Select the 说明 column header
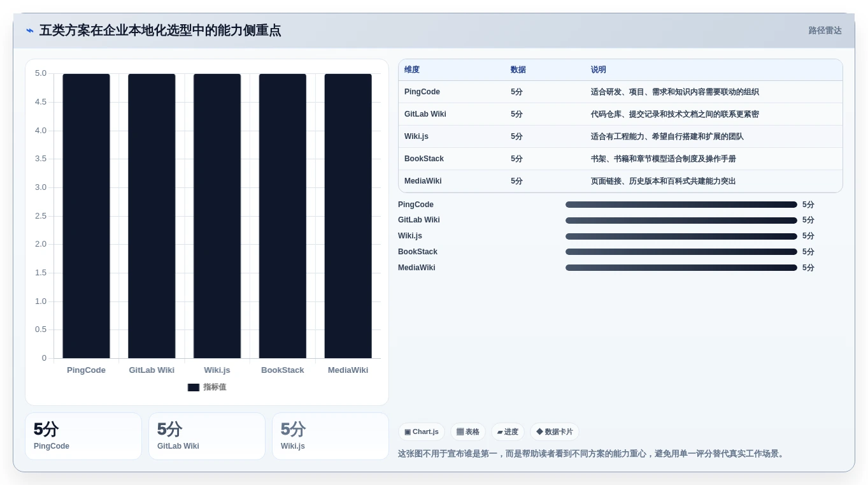This screenshot has width=868, height=485. click(x=599, y=69)
